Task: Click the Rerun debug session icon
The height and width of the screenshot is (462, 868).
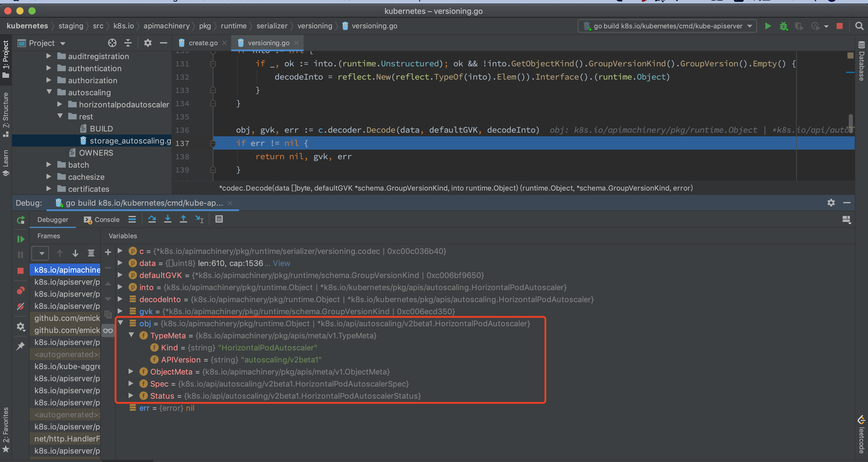Action: click(x=21, y=220)
